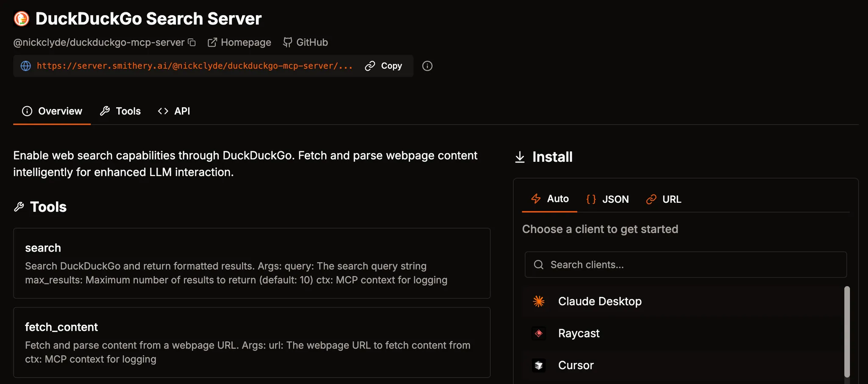The image size is (868, 384).
Task: Switch to the API tab
Action: pyautogui.click(x=174, y=111)
